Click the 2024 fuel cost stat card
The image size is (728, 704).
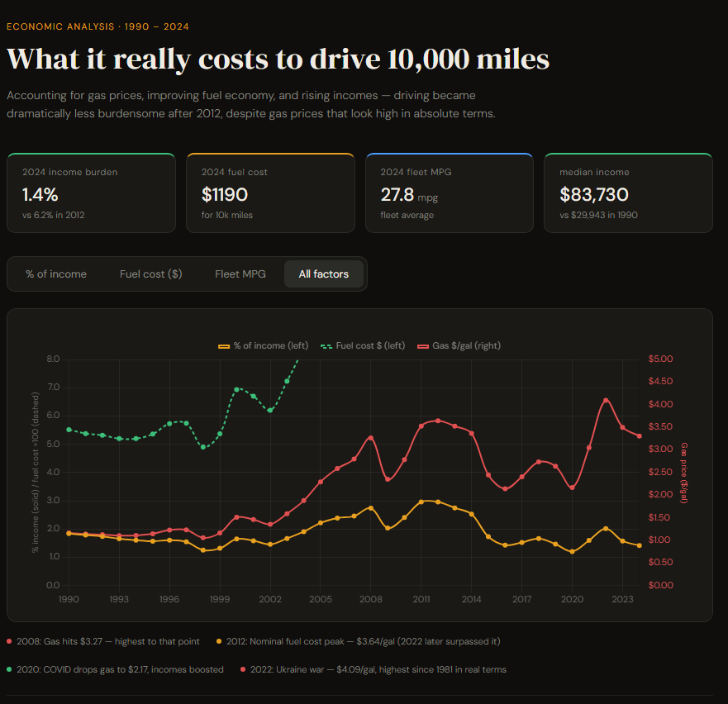coord(270,193)
